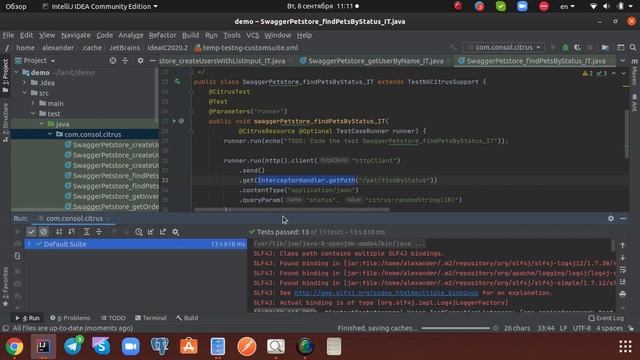Import tests from file icon
This screenshot has height=360, width=640.
point(151,232)
